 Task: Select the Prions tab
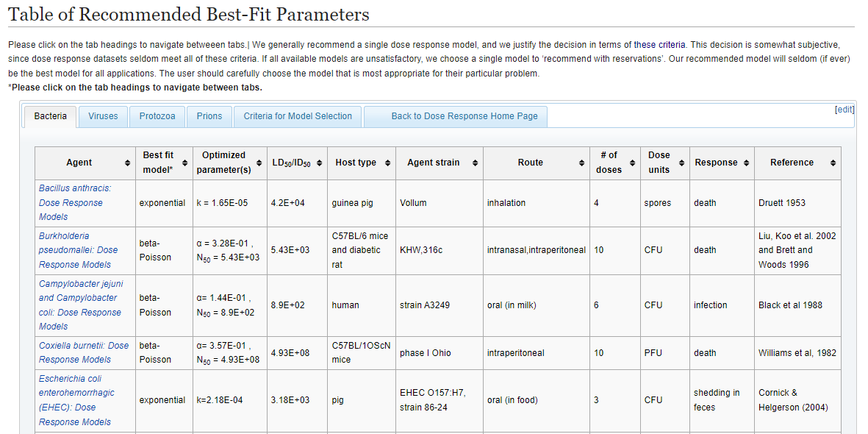click(209, 116)
